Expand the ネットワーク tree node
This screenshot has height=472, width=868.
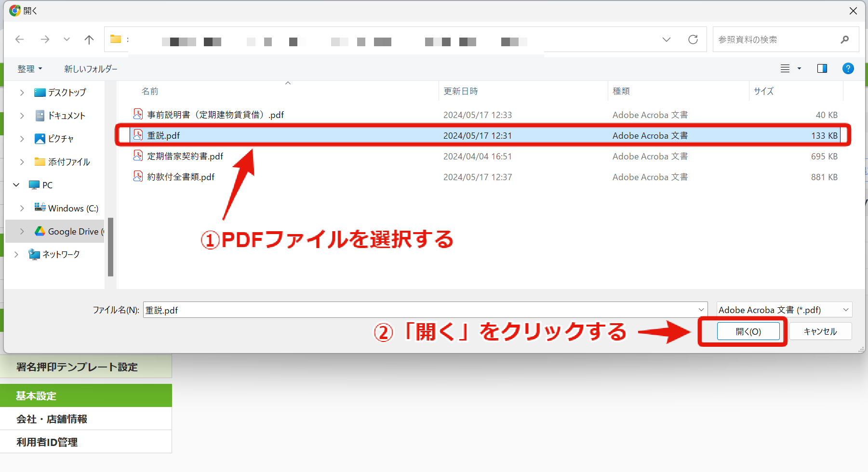16,254
